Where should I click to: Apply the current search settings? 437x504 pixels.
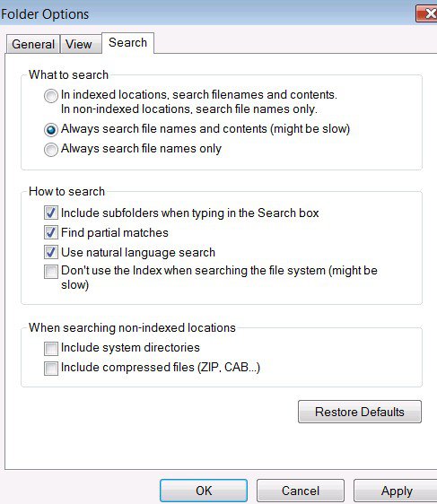click(x=396, y=491)
